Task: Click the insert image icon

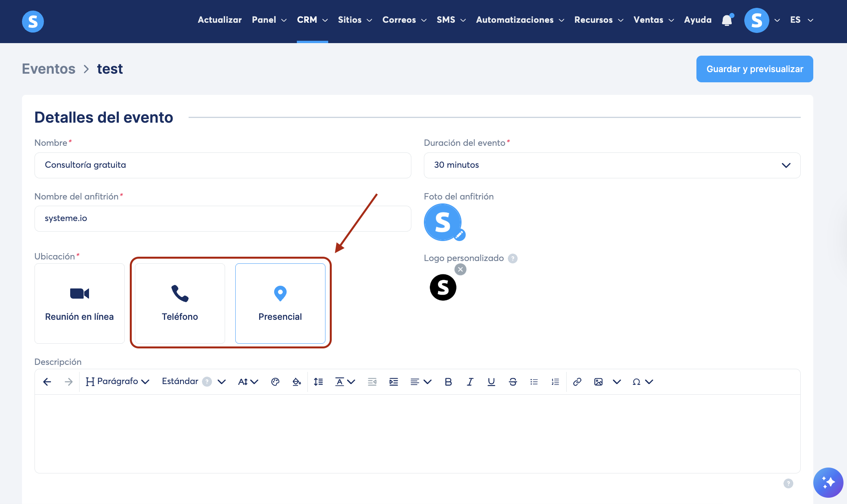Action: pyautogui.click(x=598, y=382)
